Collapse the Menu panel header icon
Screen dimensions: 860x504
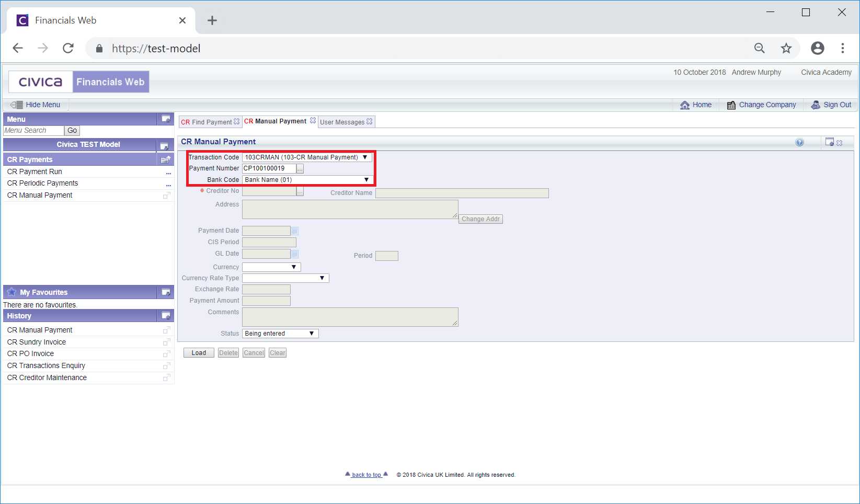pos(166,119)
